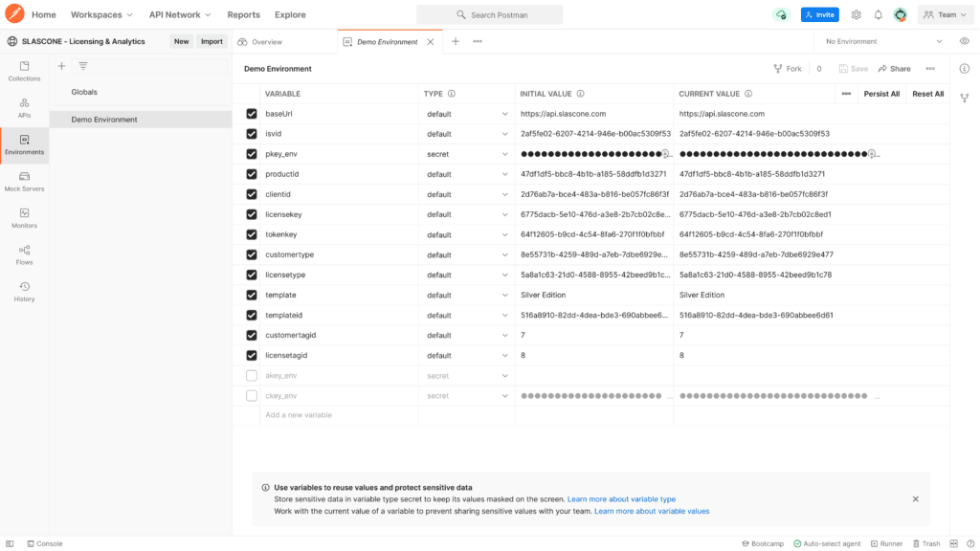Go to Reports

[x=243, y=14]
